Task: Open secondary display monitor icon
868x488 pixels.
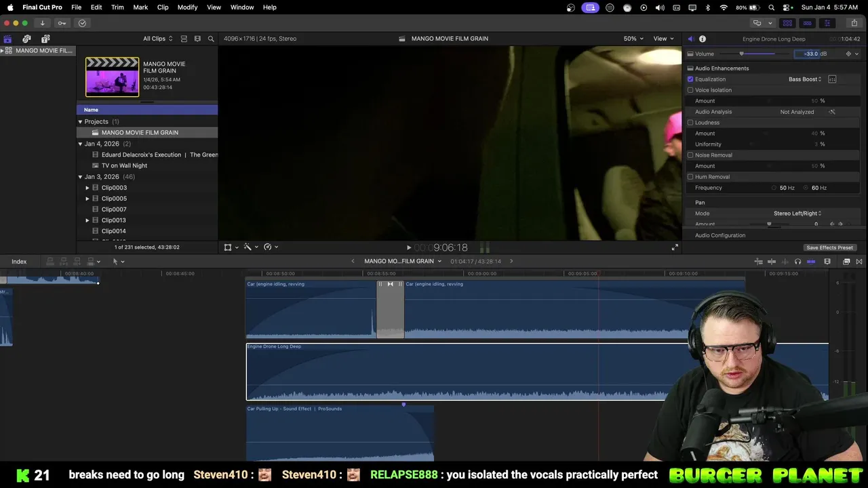Action: tap(757, 23)
